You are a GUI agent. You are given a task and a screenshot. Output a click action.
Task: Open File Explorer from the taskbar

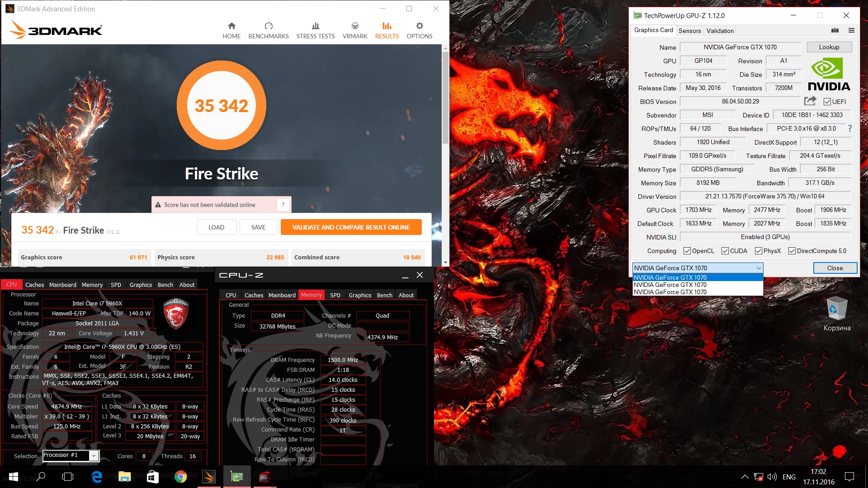point(124,477)
